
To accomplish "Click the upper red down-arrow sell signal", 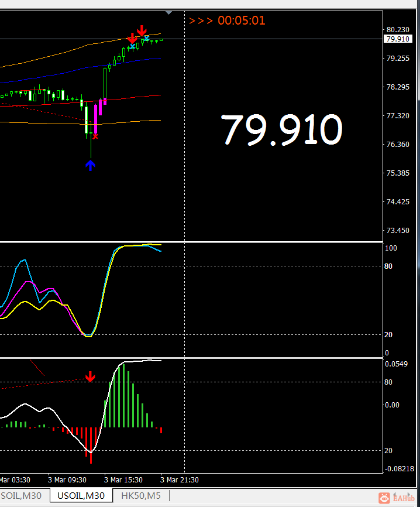I will (142, 30).
